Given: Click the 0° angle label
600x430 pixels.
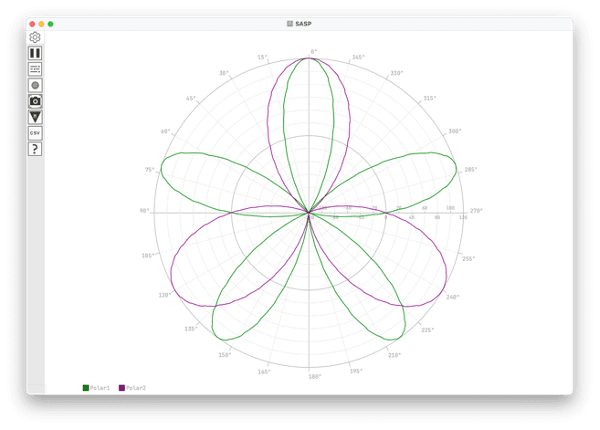Looking at the screenshot, I should pos(313,52).
